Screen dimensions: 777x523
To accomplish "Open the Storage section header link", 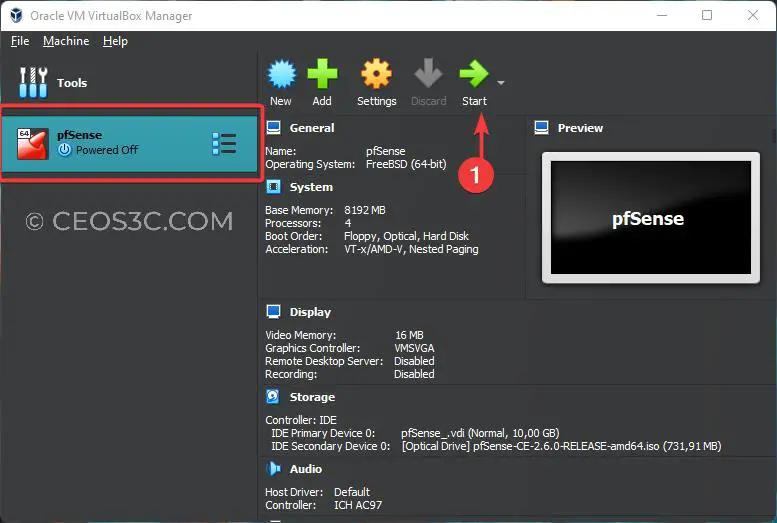I will 312,397.
